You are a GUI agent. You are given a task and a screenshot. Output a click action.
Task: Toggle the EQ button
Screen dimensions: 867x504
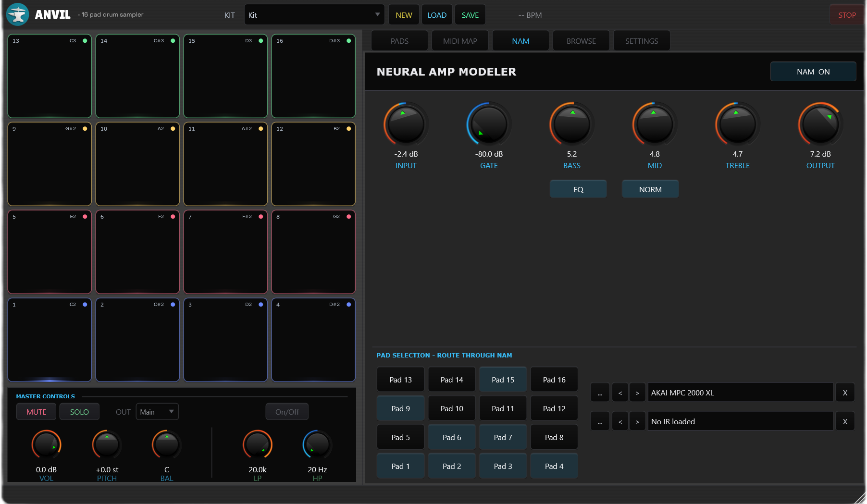(578, 189)
